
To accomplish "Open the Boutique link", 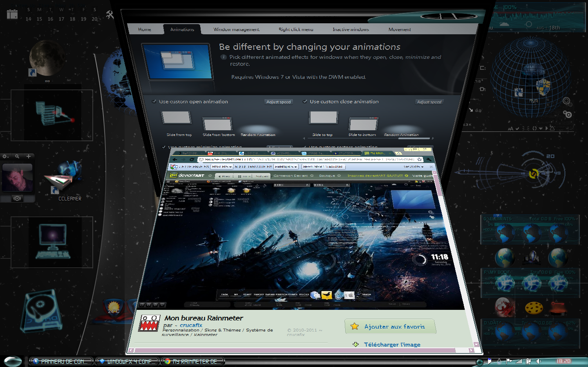I will click(x=327, y=176).
